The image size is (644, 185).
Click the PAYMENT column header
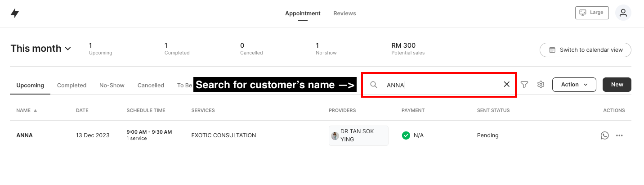click(x=413, y=110)
